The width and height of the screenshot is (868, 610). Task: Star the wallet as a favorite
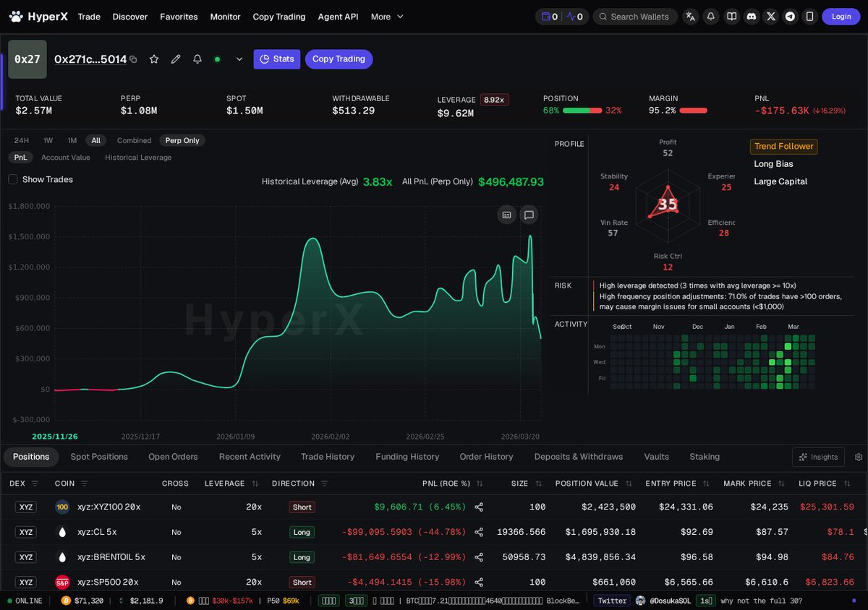pos(154,59)
